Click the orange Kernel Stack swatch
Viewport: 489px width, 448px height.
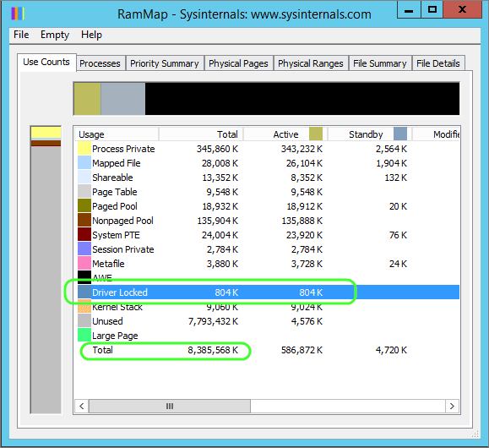click(84, 306)
